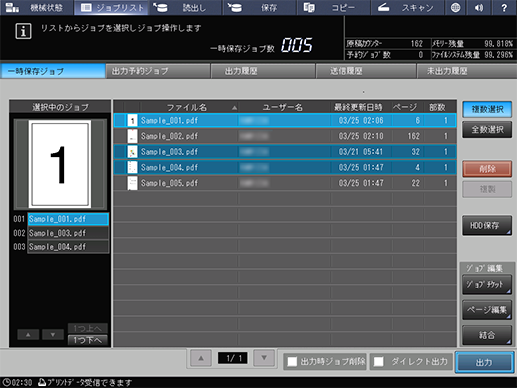The image size is (517, 388).
Task: Deselect the Sample_004.pdf job row
Action: [x=285, y=167]
